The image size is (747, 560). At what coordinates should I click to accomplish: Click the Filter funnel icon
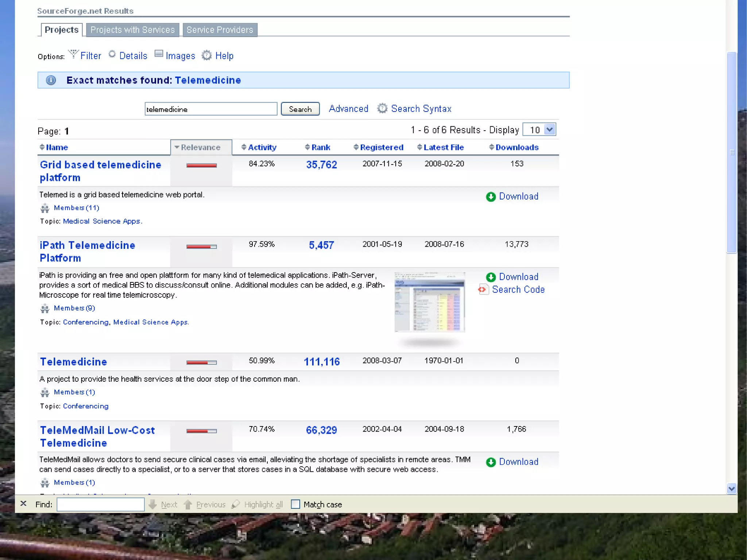pos(73,54)
